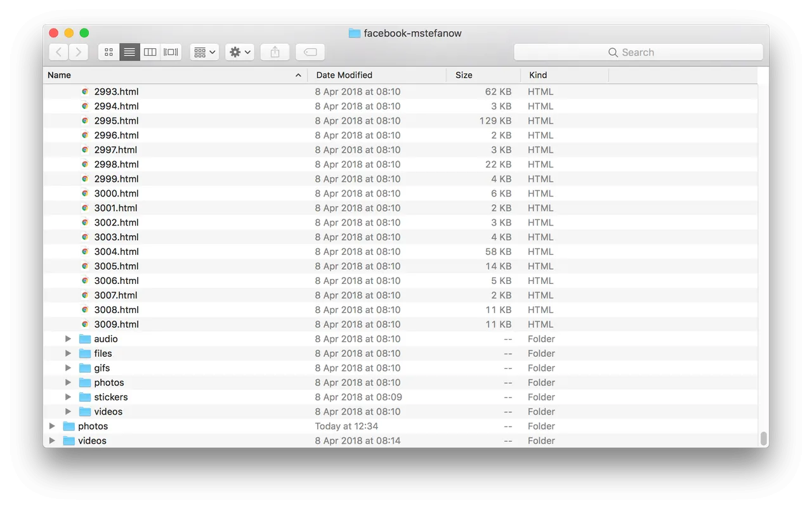Sort by the Date Modified column header

(x=377, y=75)
